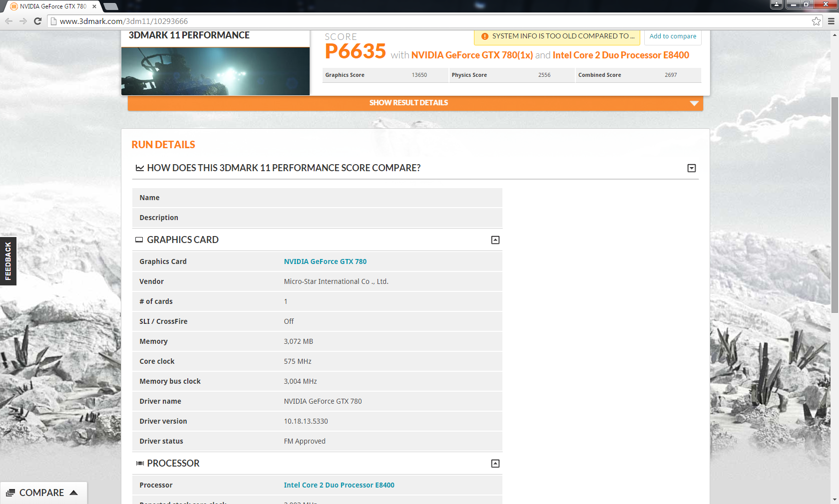Click the 3DMark 11 benchmark thumbnail image
This screenshot has width=839, height=504.
click(215, 71)
